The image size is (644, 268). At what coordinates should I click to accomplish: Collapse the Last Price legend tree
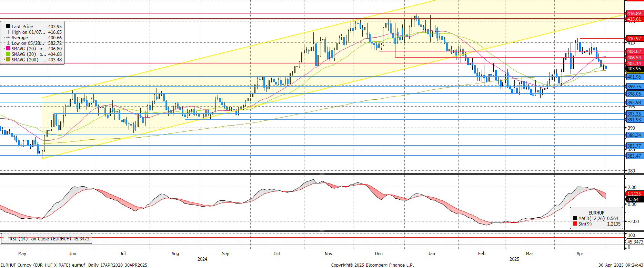(x=4, y=27)
